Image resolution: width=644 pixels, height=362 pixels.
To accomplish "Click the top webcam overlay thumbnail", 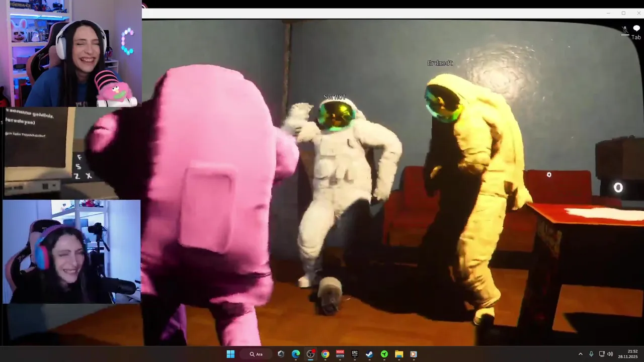I will [71, 53].
